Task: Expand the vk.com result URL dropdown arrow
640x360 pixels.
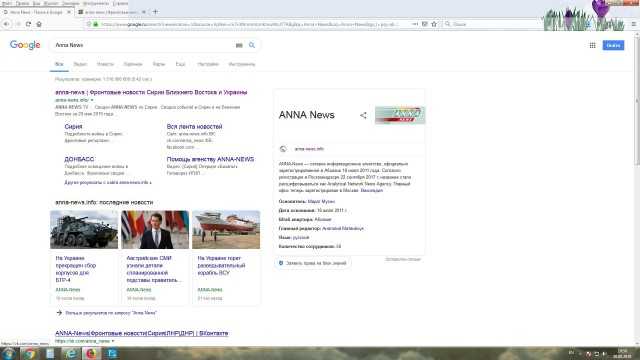Action: click(113, 341)
